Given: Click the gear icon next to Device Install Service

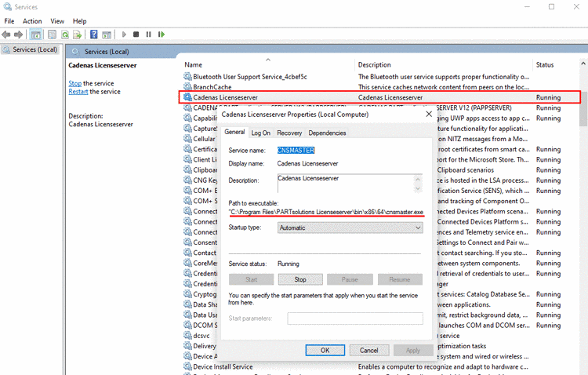Looking at the screenshot, I should [x=187, y=366].
